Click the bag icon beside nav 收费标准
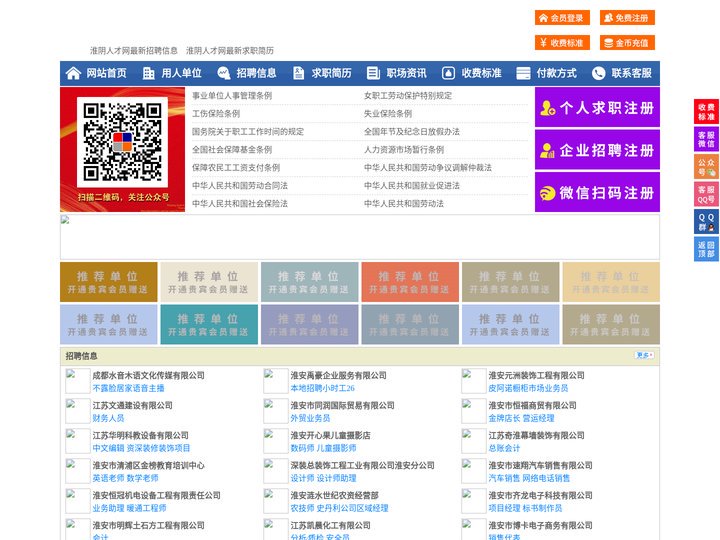The width and height of the screenshot is (720, 540). (448, 73)
